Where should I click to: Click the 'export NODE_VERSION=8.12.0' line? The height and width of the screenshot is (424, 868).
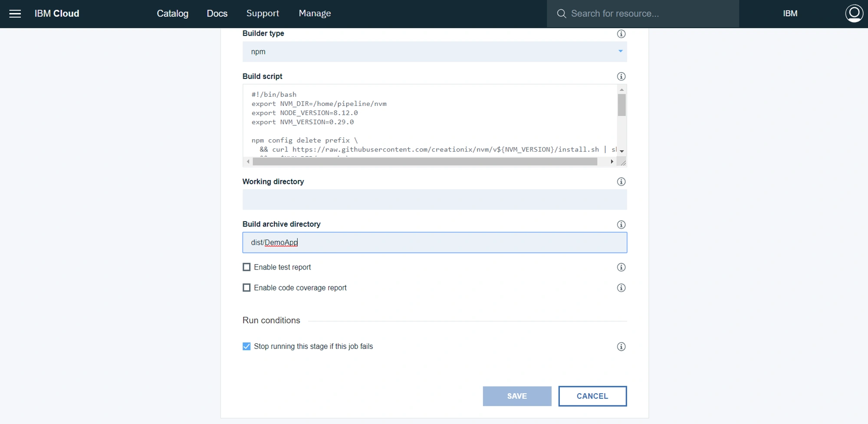pyautogui.click(x=305, y=113)
